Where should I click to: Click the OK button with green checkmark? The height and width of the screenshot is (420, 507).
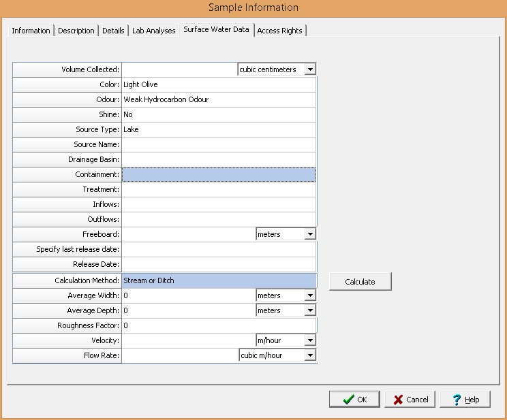[354, 400]
